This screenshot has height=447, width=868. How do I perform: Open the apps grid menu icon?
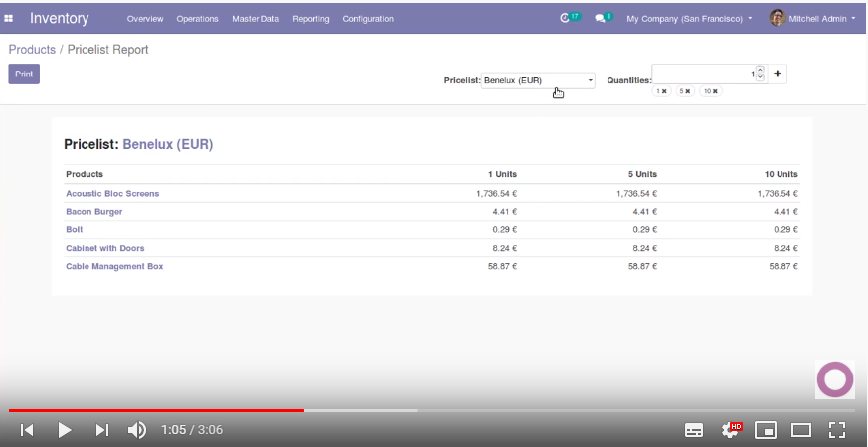point(9,18)
